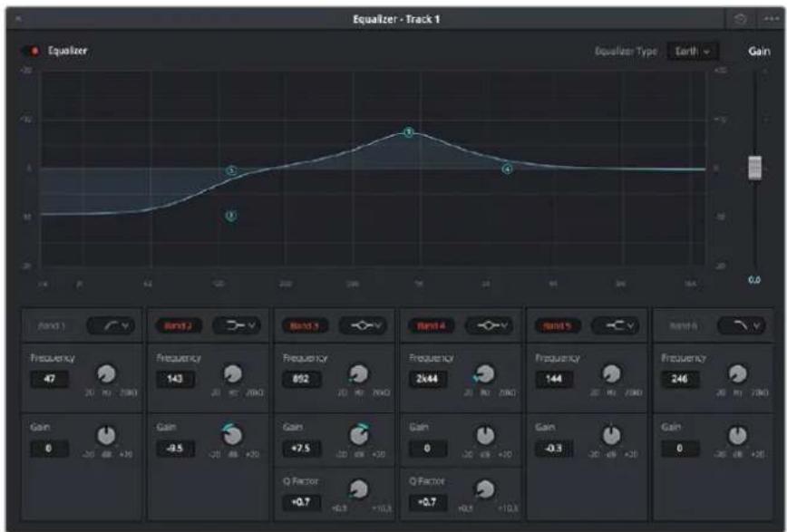Toggle the main Equalizer on/off switch

coord(31,51)
